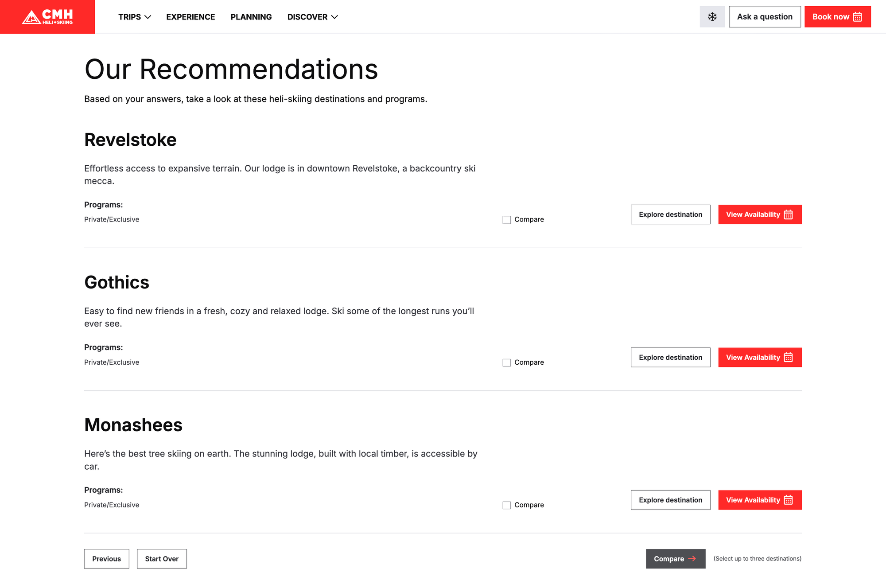Viewport: 886px width, 588px height.
Task: Click the CMH Heli-Skiing logo
Action: [x=47, y=17]
